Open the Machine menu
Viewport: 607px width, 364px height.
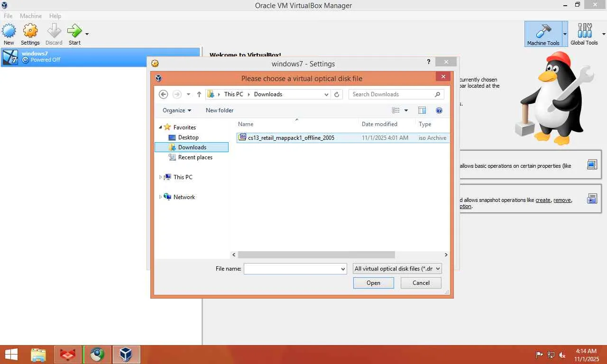31,16
